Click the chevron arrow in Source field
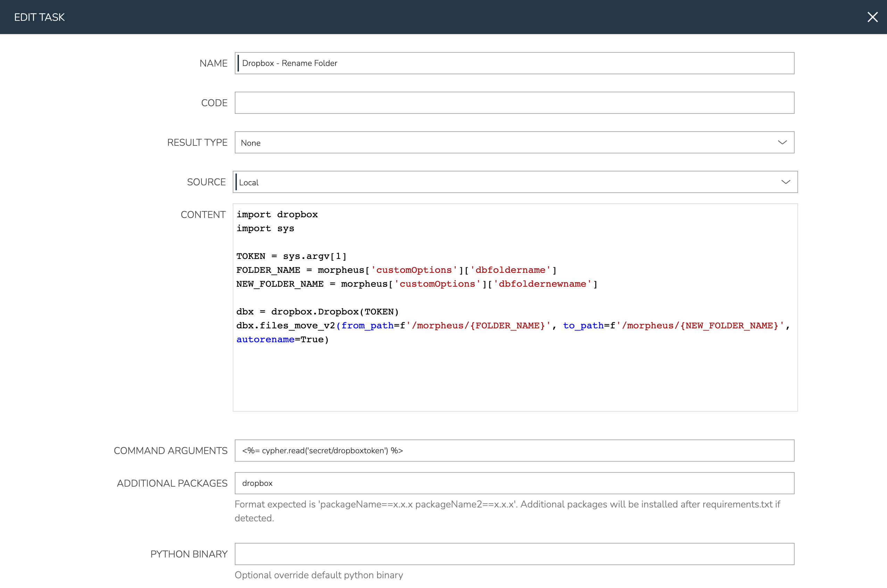This screenshot has width=887, height=588. (x=785, y=182)
